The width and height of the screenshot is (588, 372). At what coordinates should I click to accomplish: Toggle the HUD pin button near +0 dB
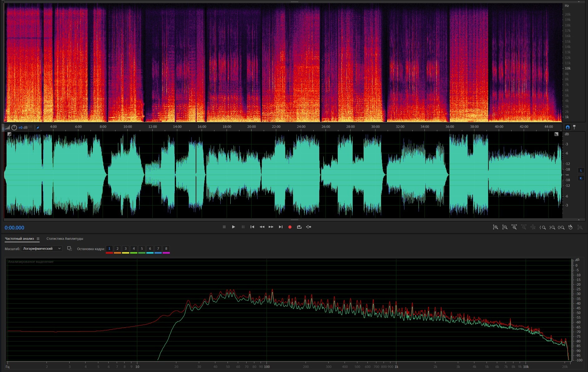(x=38, y=128)
